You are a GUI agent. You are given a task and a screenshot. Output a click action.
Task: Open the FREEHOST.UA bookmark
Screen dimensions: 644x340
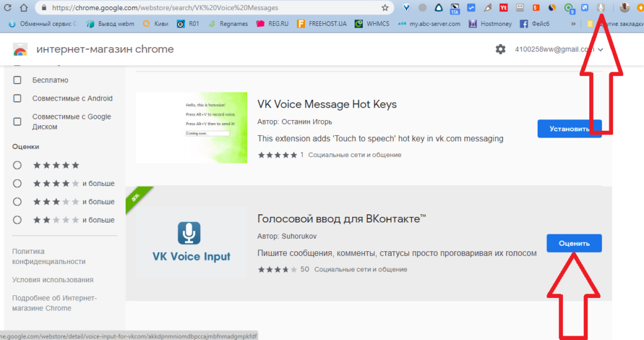click(x=321, y=24)
